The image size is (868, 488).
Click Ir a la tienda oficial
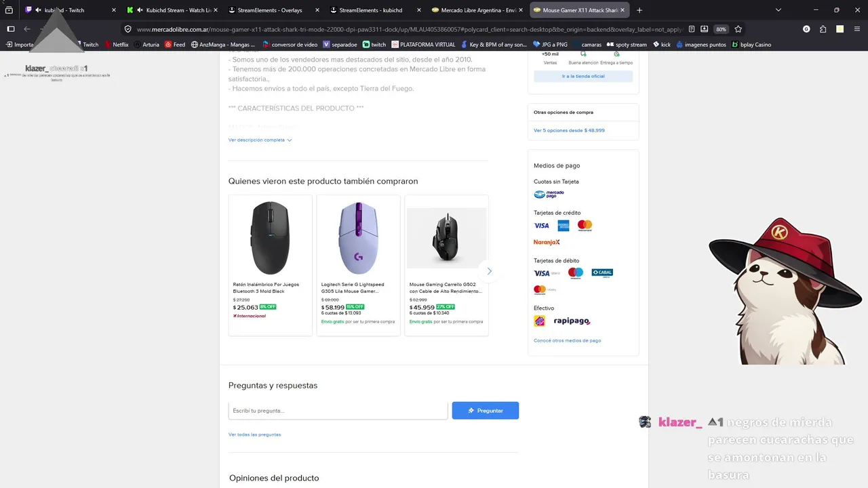tap(583, 77)
